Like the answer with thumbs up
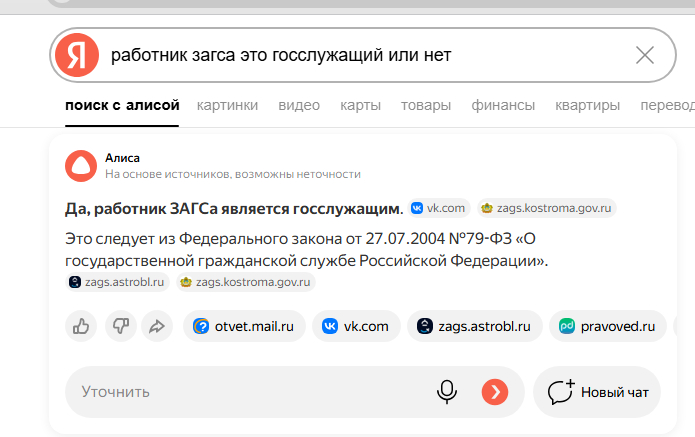Image resolution: width=695 pixels, height=437 pixels. (x=81, y=326)
